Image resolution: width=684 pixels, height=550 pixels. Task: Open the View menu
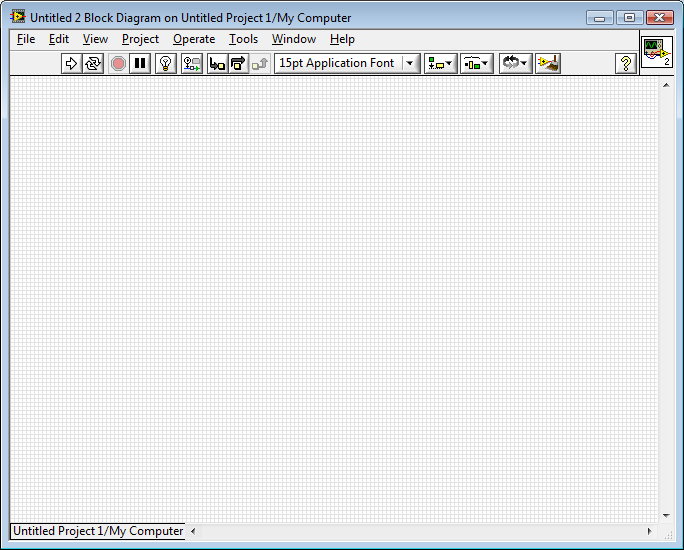pos(95,39)
